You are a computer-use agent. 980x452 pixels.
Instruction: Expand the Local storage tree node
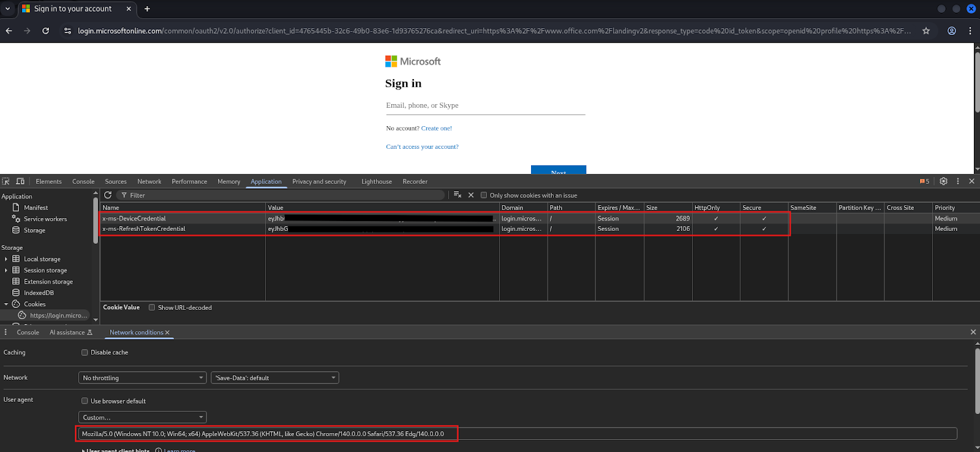click(x=6, y=259)
